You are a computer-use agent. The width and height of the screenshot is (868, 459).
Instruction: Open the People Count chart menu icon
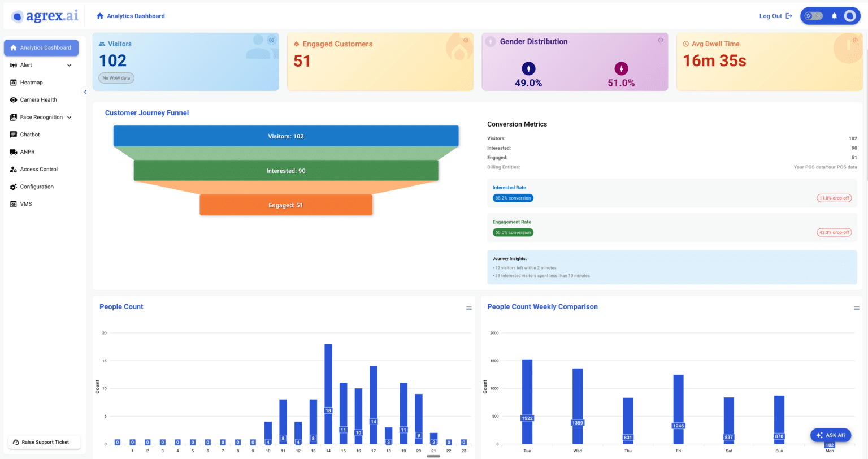coord(468,308)
